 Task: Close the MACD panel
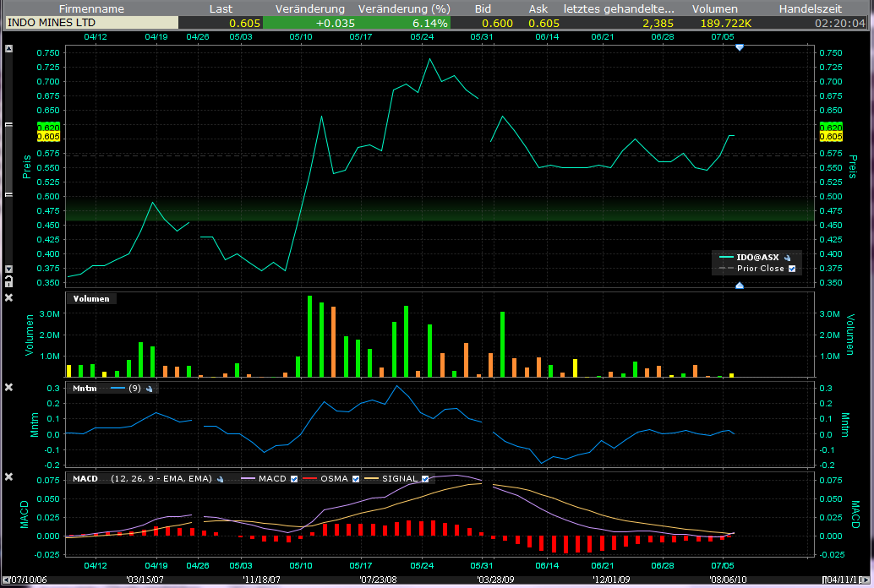[x=9, y=477]
